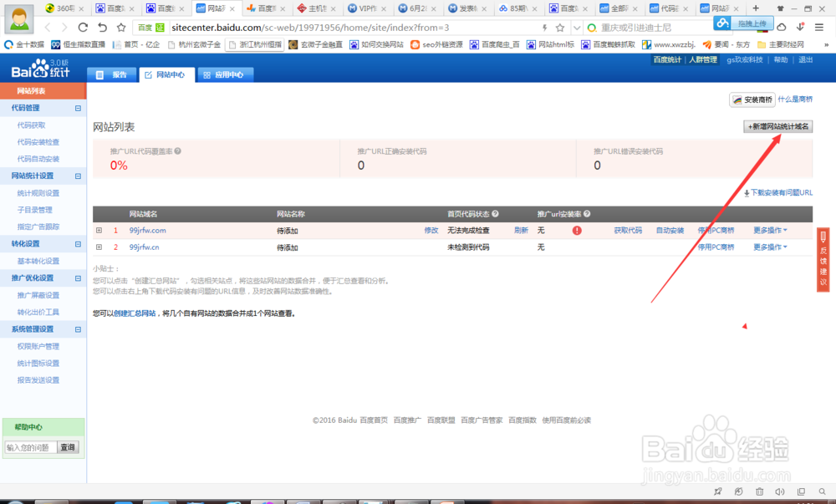Expand the row for 99jrfw.com
836x504 pixels.
(99, 230)
